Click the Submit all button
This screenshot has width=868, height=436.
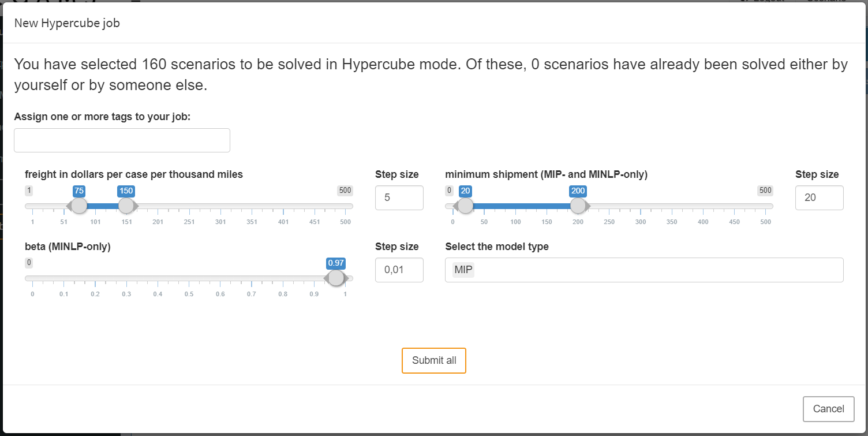tap(433, 360)
